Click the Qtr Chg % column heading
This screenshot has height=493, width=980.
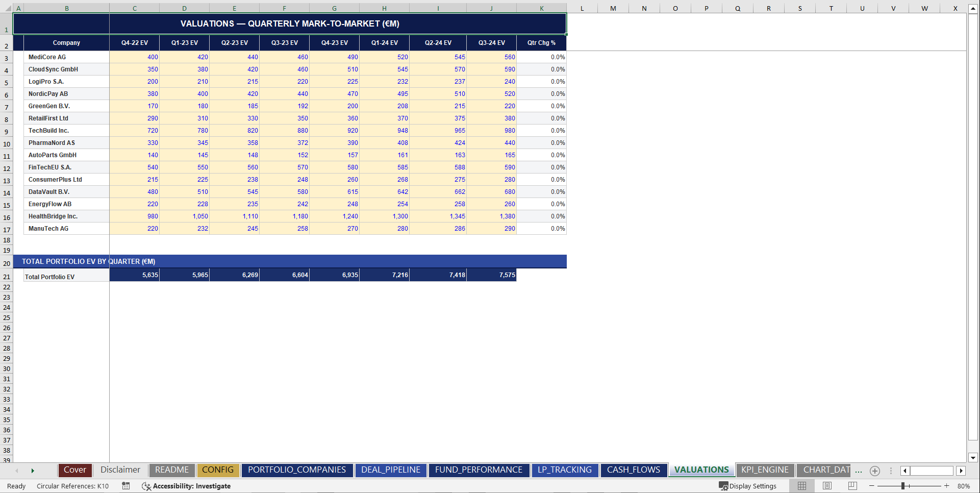pyautogui.click(x=542, y=43)
